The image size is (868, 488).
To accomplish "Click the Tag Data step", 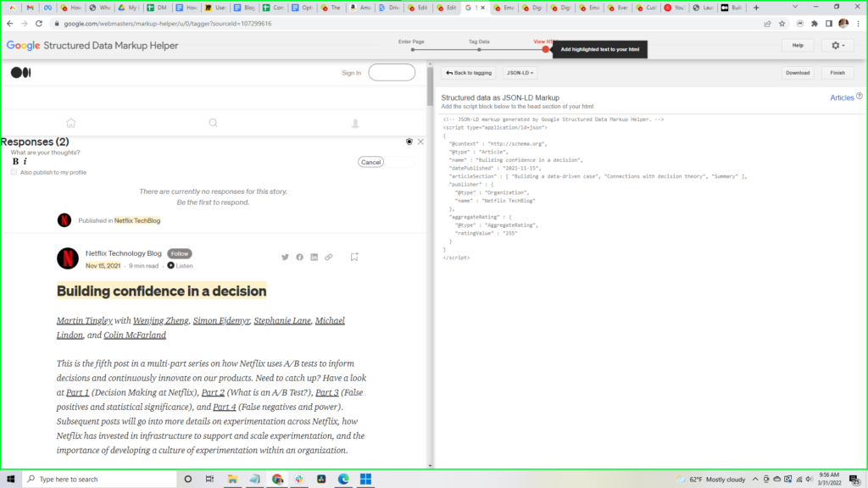I will pyautogui.click(x=479, y=49).
